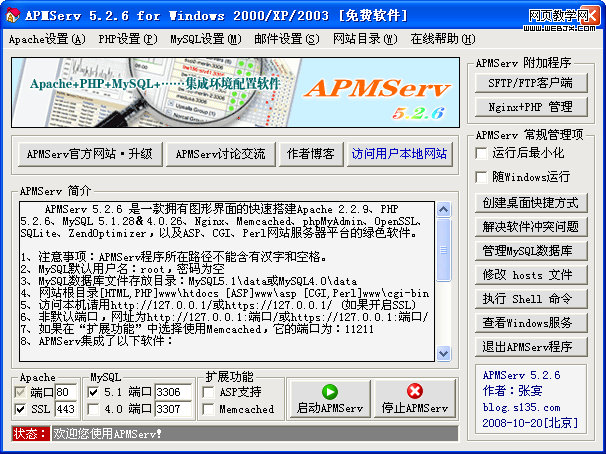Uncheck the MySQL 5.1 checkbox
This screenshot has height=454, width=606.
click(x=93, y=393)
